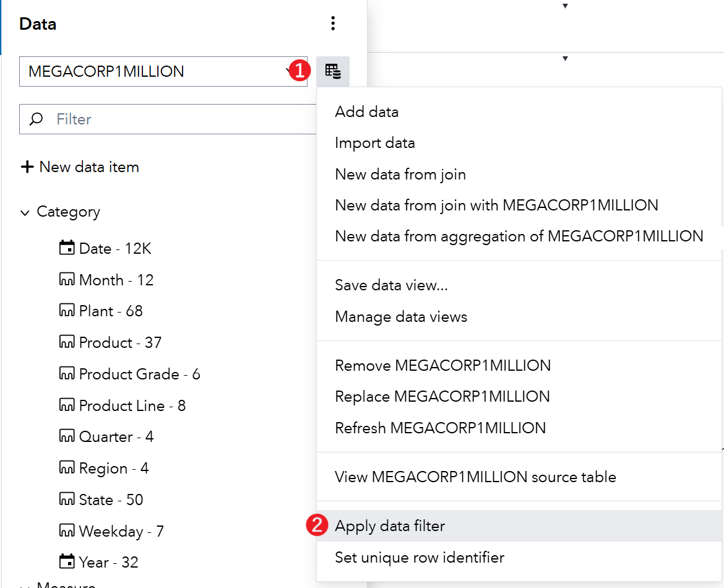Click the calendar icon beside Date
Viewport: 724px width, 588px height.
click(66, 248)
